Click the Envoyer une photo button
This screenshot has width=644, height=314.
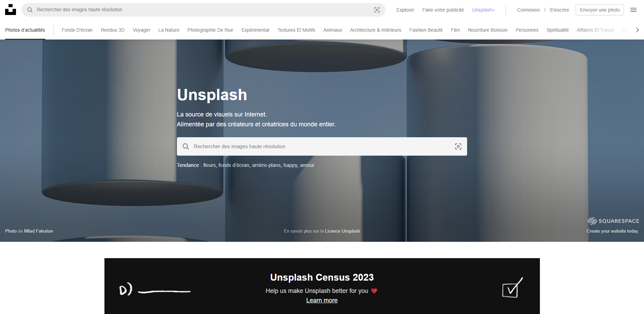(x=599, y=10)
